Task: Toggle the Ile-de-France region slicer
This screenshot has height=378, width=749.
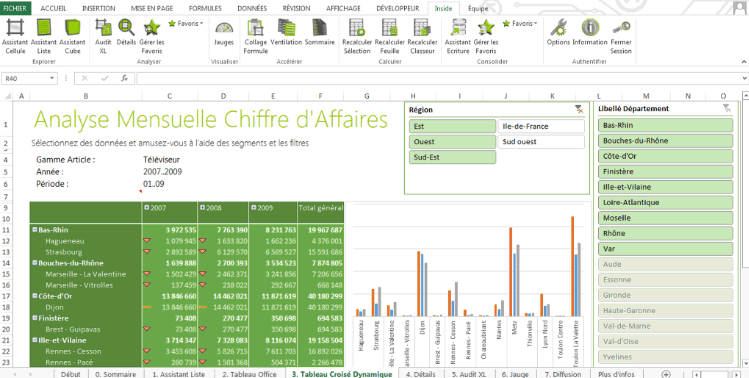Action: (541, 127)
